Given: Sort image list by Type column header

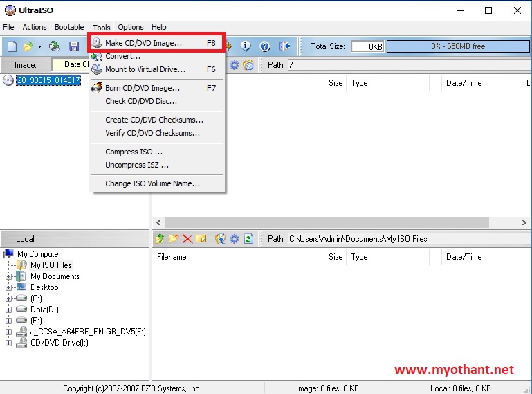Looking at the screenshot, I should 387,83.
